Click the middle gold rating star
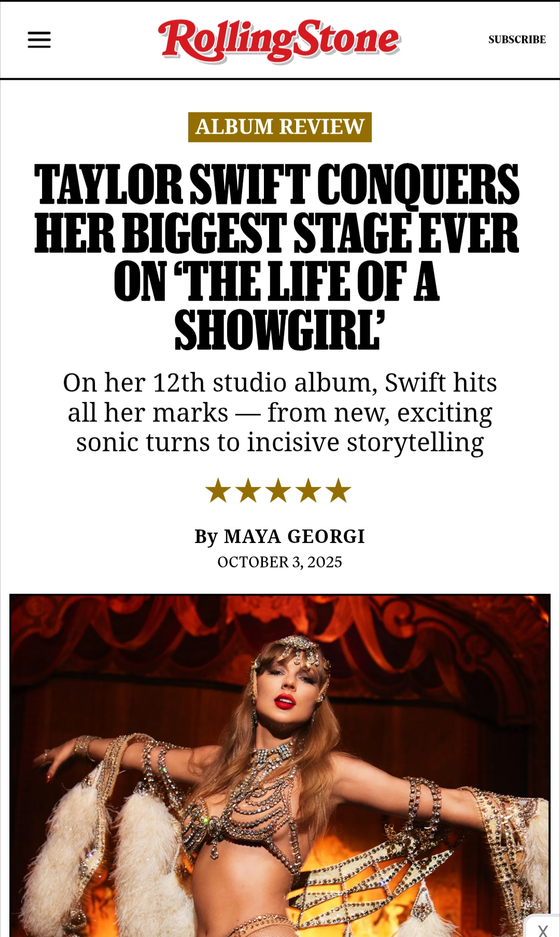Viewport: 560px width, 937px height. click(279, 491)
